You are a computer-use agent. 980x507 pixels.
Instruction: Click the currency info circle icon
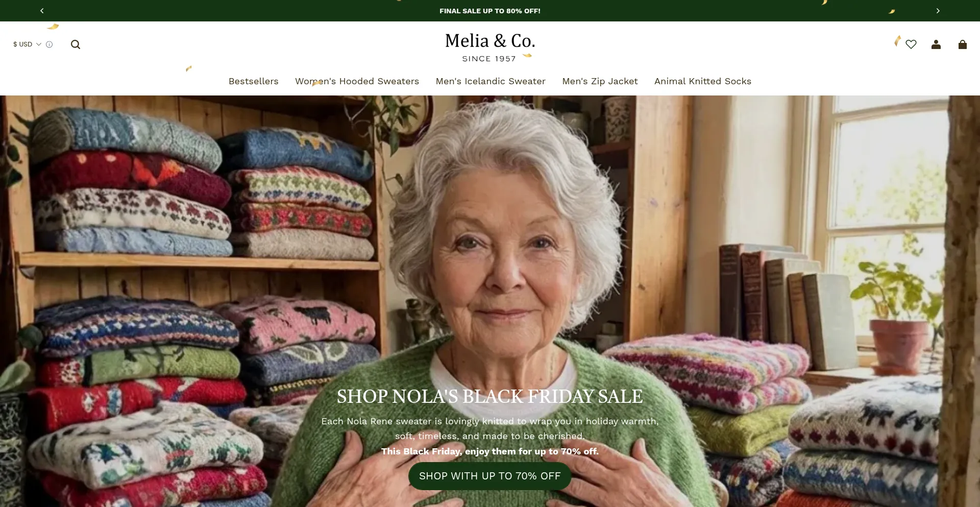click(x=50, y=44)
